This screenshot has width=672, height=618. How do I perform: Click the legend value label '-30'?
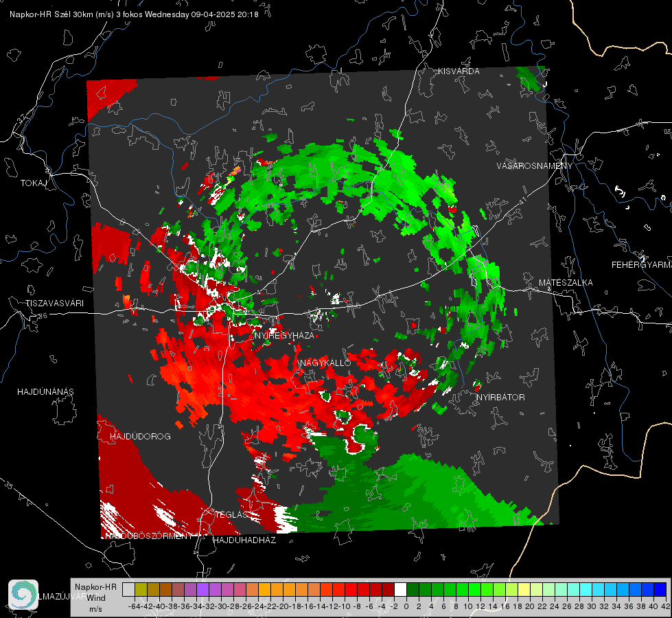(222, 607)
